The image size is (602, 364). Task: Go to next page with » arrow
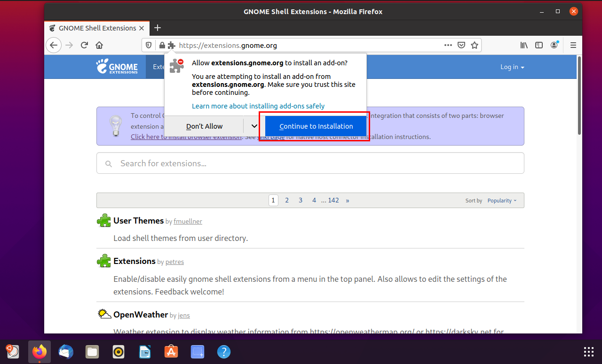coord(348,200)
